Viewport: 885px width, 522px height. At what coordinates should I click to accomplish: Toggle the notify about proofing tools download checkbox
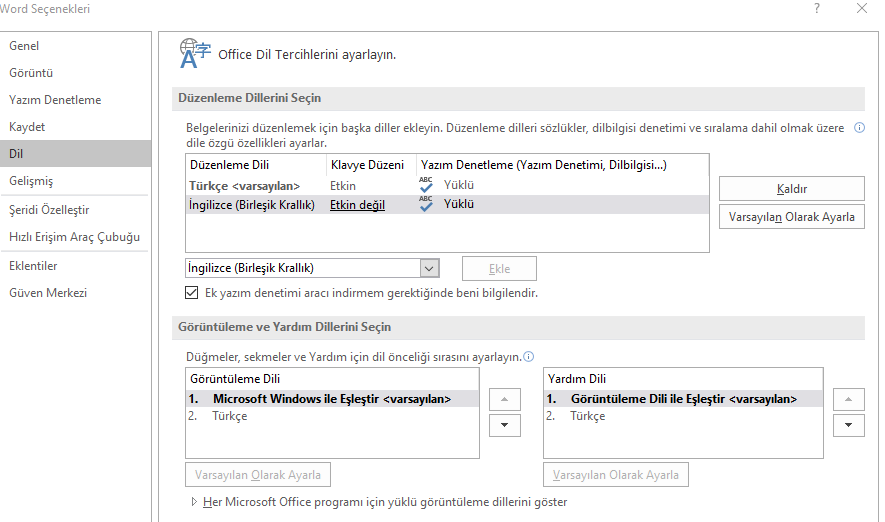[192, 293]
